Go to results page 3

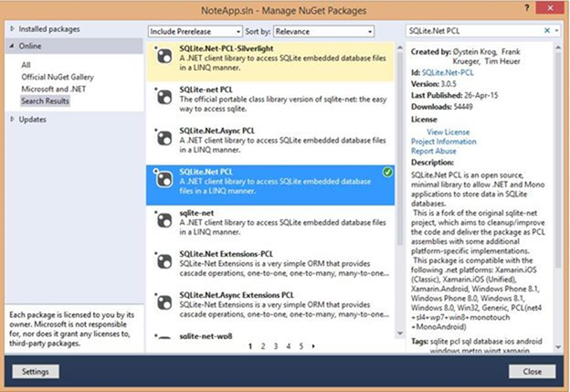(276, 346)
